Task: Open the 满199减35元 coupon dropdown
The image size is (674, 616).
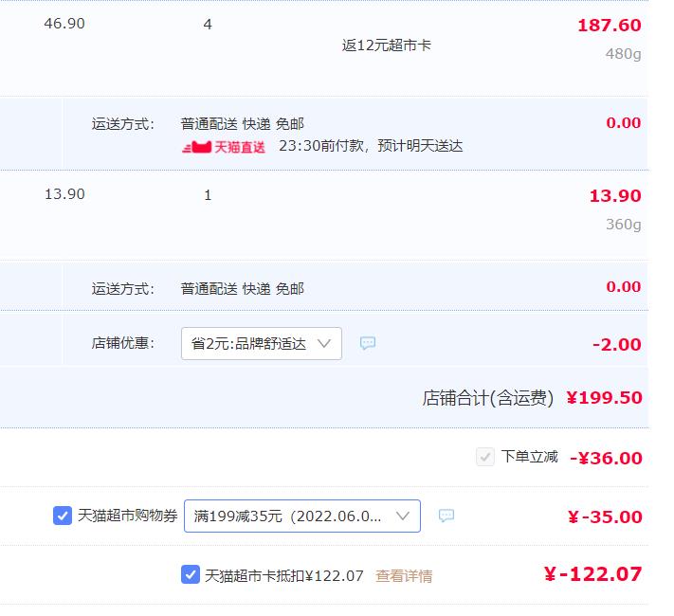Action: 302,516
